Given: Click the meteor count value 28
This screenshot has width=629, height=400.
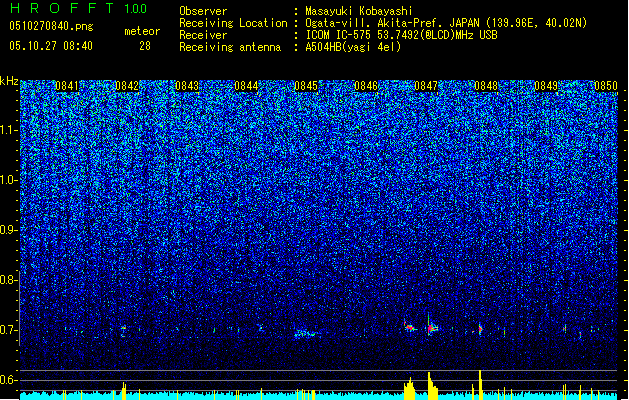Looking at the screenshot, I should pos(145,46).
